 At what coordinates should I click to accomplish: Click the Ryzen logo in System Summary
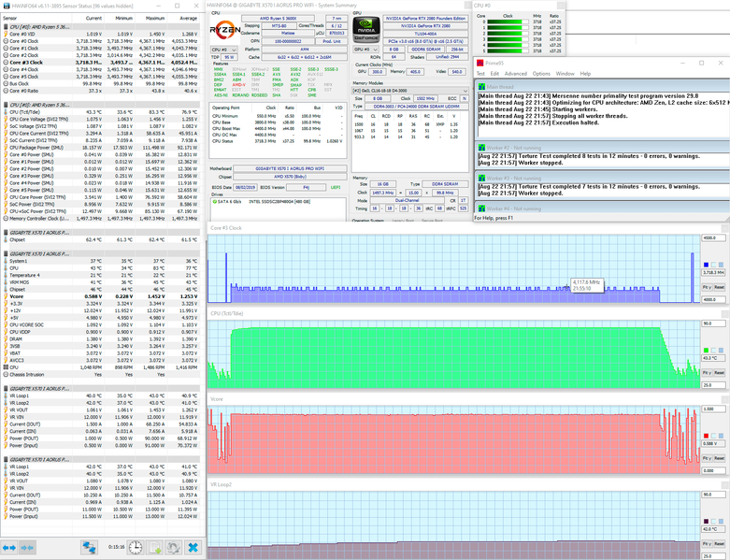coord(224,30)
